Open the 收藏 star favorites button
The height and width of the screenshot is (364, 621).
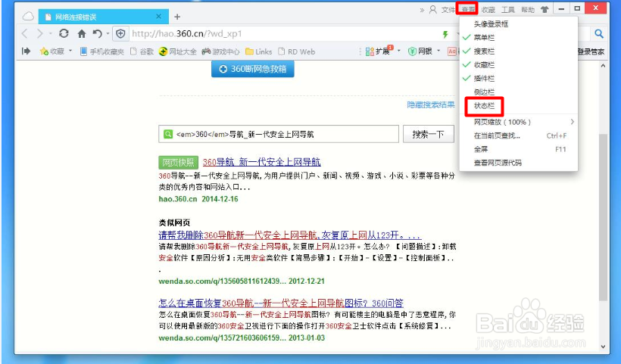[x=52, y=51]
